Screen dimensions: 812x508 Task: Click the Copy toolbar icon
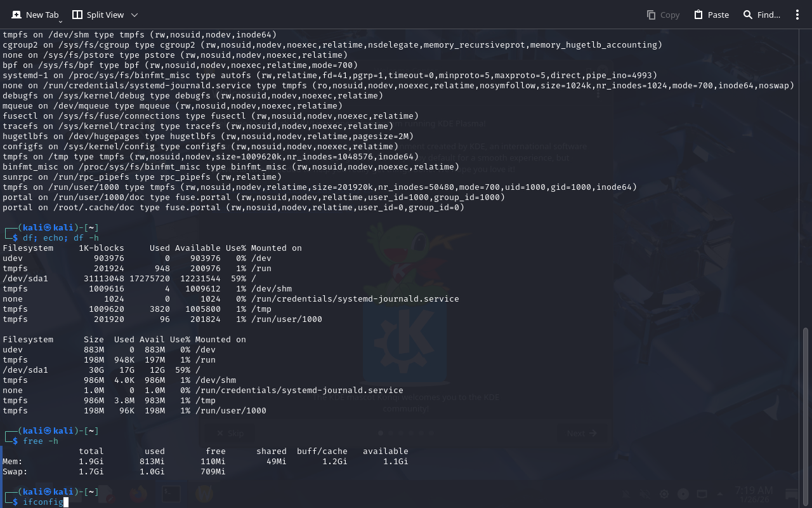click(663, 15)
